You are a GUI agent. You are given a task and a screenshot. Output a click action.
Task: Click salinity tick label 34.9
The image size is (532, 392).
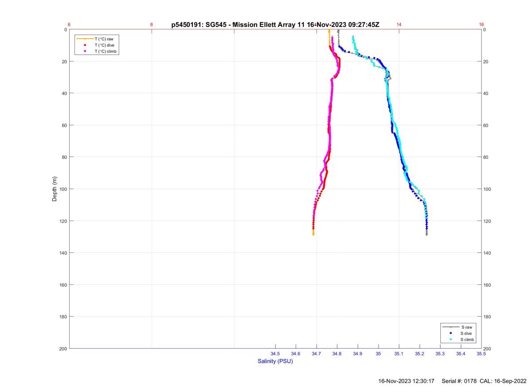tap(358, 353)
